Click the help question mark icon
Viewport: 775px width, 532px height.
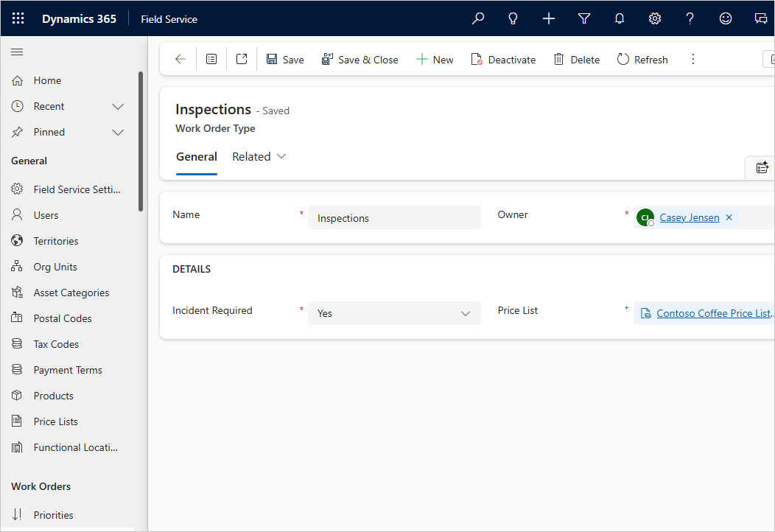pyautogui.click(x=690, y=18)
